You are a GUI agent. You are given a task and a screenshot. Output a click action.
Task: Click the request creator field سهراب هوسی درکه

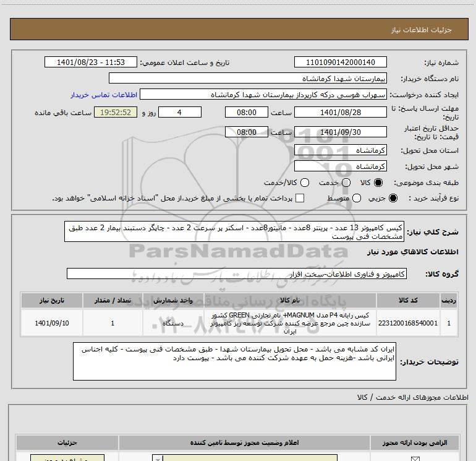263,95
